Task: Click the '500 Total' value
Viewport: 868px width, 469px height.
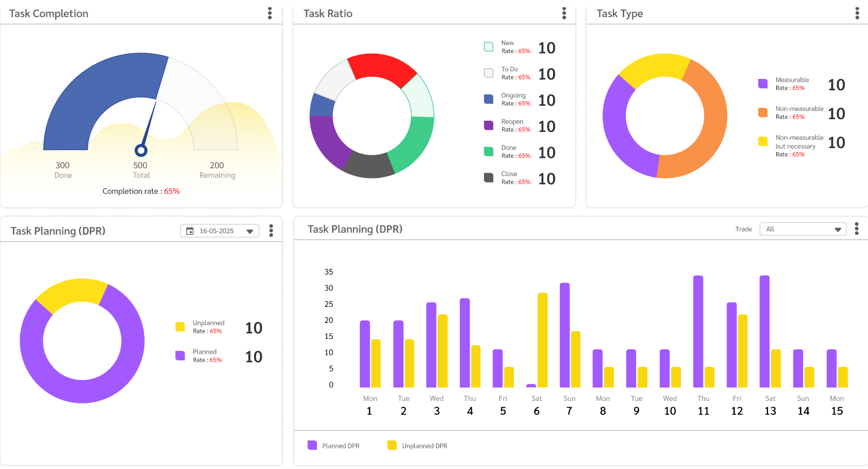Action: [x=141, y=170]
